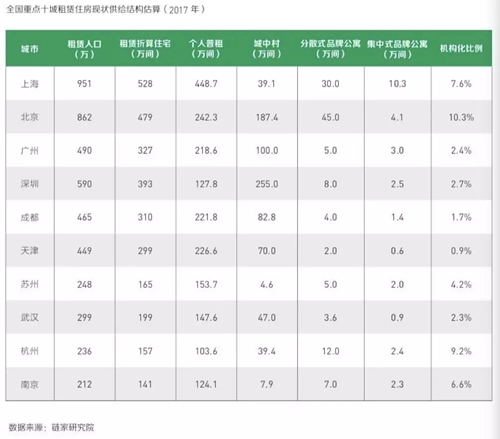Click the 天津 city cell
The image size is (500, 439).
[x=30, y=251]
